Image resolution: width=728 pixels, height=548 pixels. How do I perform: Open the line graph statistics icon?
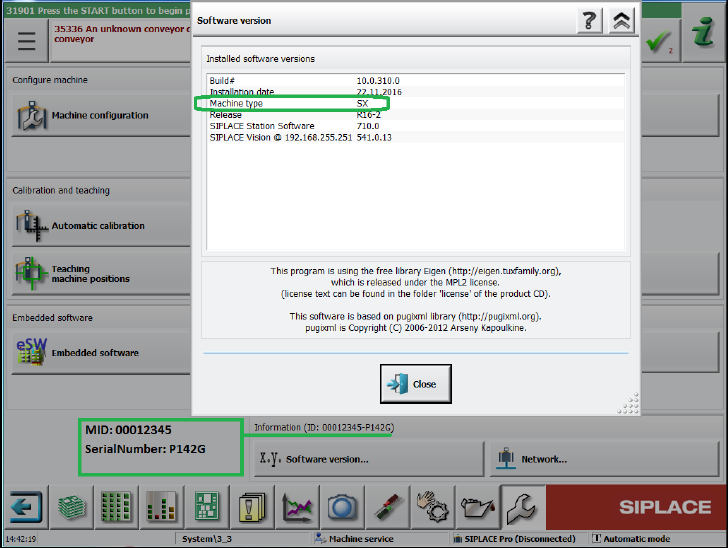point(297,507)
